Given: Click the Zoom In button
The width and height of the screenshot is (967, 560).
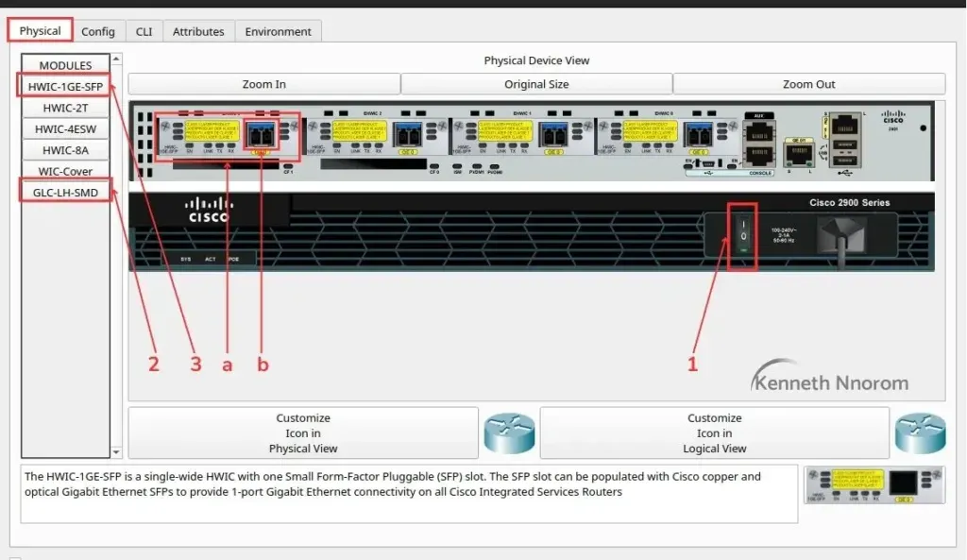Looking at the screenshot, I should pos(264,84).
